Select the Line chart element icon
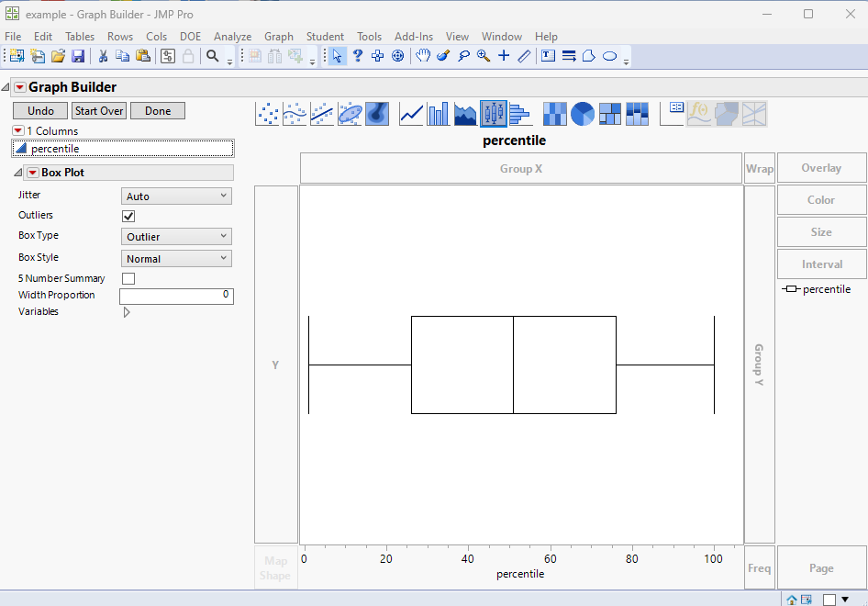Screen dimensions: 868x606 tap(411, 114)
